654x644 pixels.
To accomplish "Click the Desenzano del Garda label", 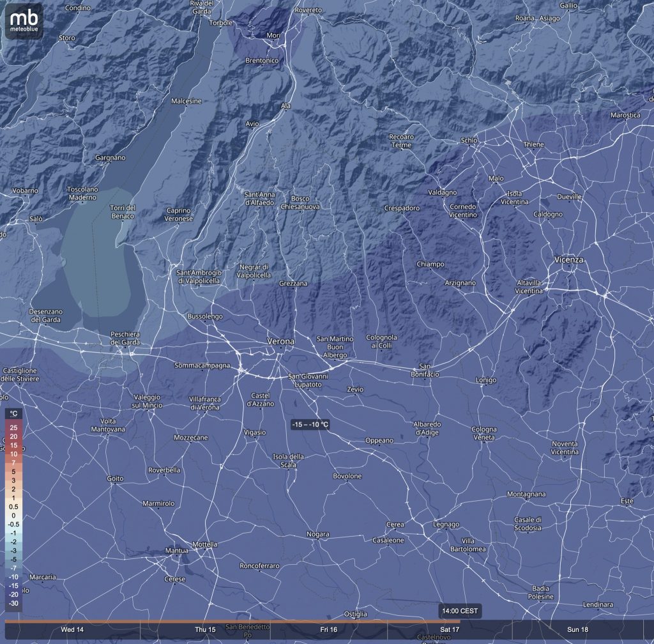I will click(x=46, y=316).
